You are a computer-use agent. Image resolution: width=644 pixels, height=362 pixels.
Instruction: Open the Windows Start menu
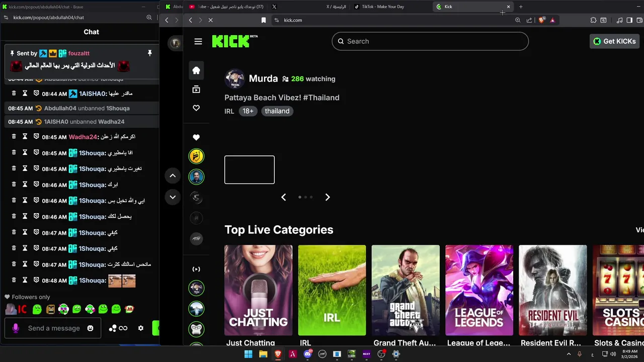click(248, 354)
